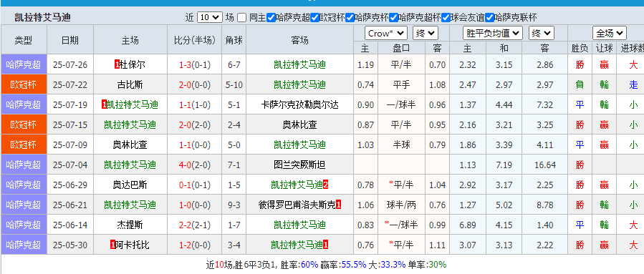Click the 走 goals result cell
Screen dimensions: 644x274
point(633,85)
